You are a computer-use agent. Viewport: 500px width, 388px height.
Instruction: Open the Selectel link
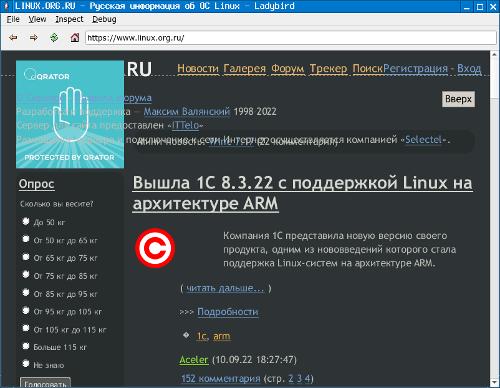tap(424, 139)
